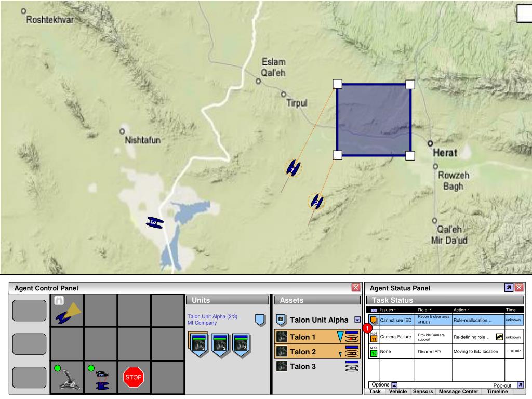Click the Pop-out label text
This screenshot has width=532, height=399.
click(x=502, y=385)
